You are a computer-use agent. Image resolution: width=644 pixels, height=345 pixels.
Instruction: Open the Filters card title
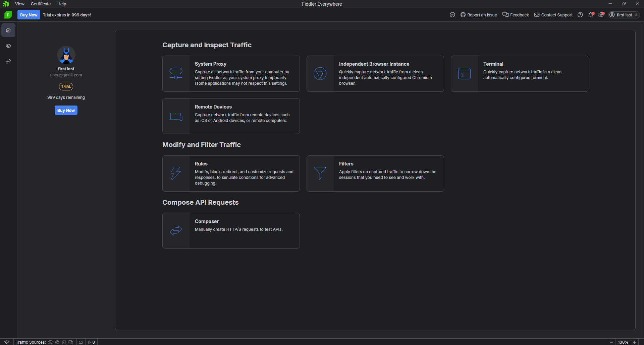point(346,164)
